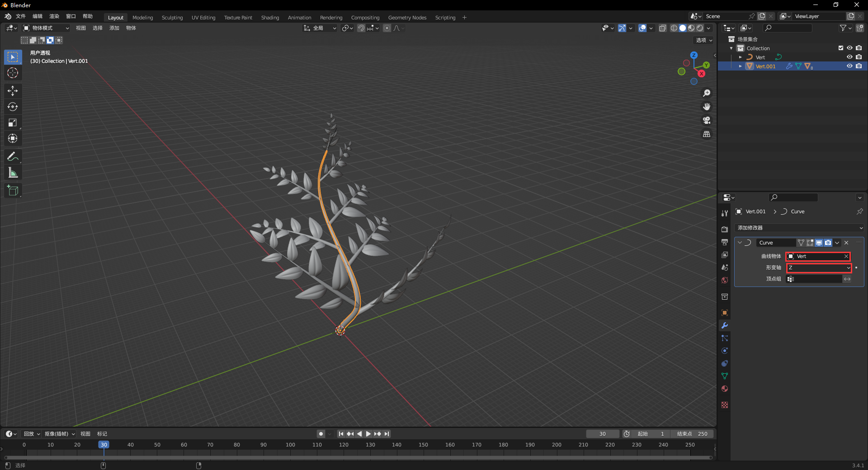This screenshot has width=868, height=470.
Task: Choose the Add Cube tool
Action: pyautogui.click(x=13, y=191)
